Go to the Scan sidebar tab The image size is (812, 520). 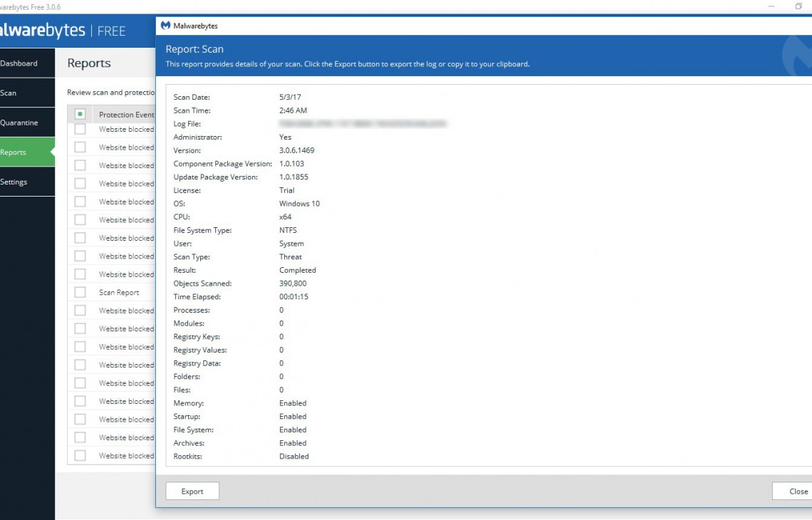pos(27,93)
